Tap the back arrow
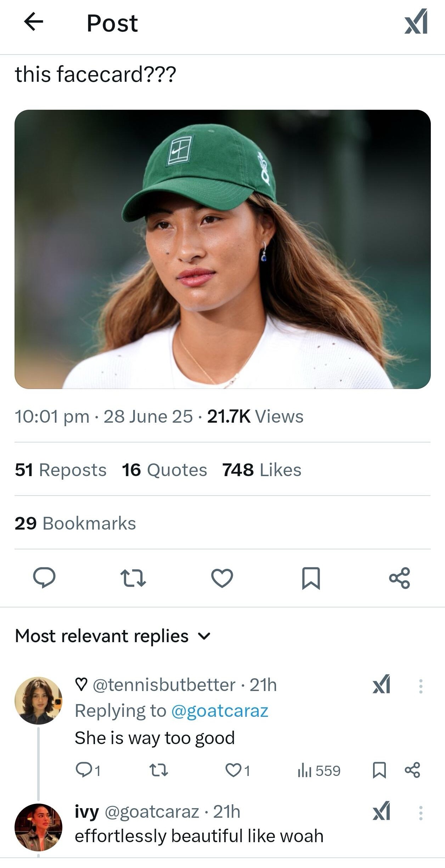445x868 pixels. tap(34, 22)
